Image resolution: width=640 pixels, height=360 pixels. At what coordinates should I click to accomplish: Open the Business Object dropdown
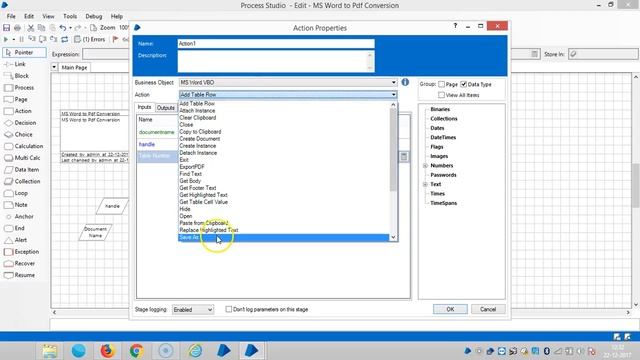[x=288, y=82]
